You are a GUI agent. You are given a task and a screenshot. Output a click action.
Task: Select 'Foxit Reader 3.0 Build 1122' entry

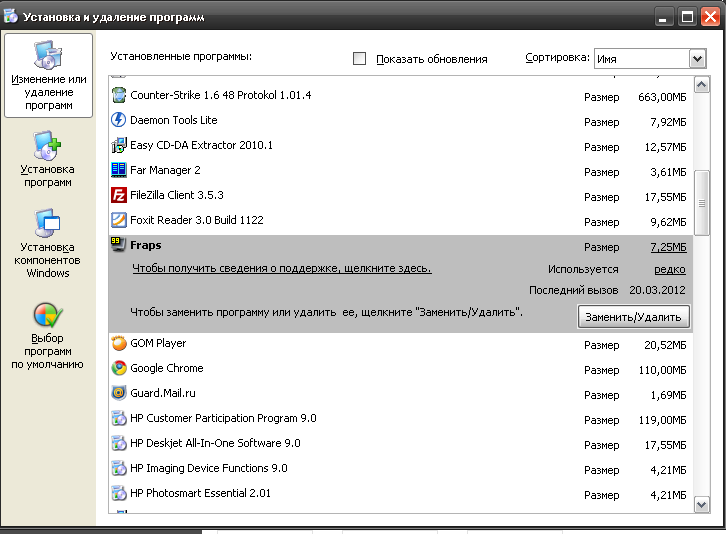pyautogui.click(x=197, y=220)
